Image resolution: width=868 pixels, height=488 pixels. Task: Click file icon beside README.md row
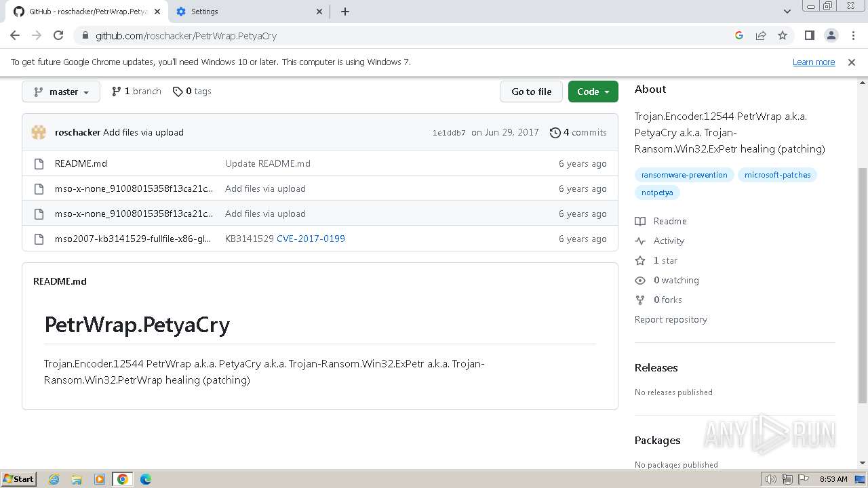(x=39, y=163)
